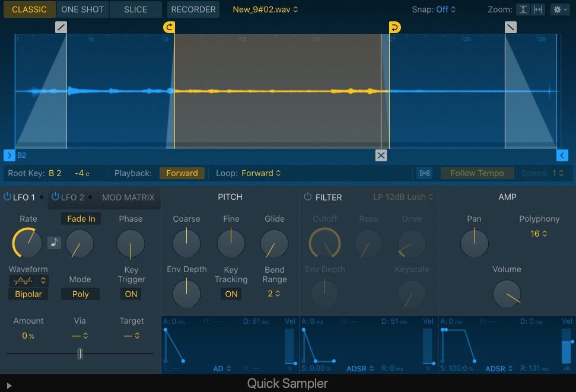Image resolution: width=576 pixels, height=392 pixels.
Task: Click the LFO Amount slider handle
Action: pyautogui.click(x=79, y=354)
